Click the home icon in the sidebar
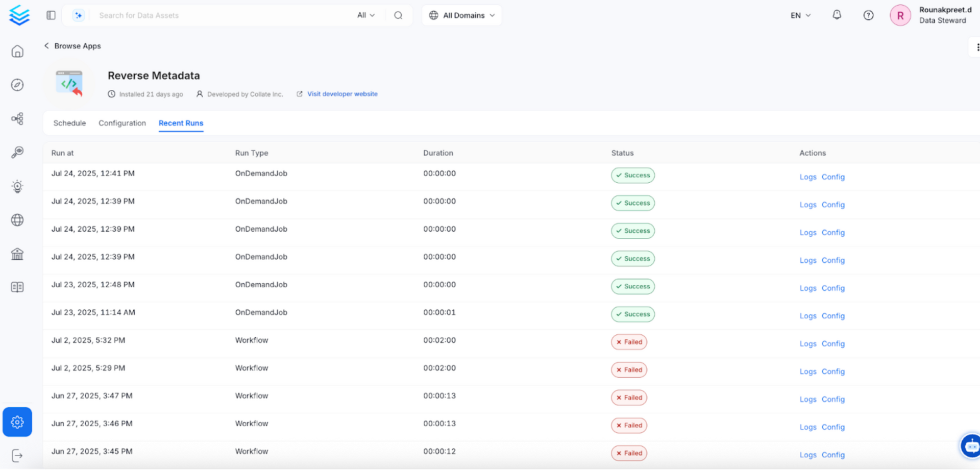This screenshot has width=980, height=471. pyautogui.click(x=17, y=52)
